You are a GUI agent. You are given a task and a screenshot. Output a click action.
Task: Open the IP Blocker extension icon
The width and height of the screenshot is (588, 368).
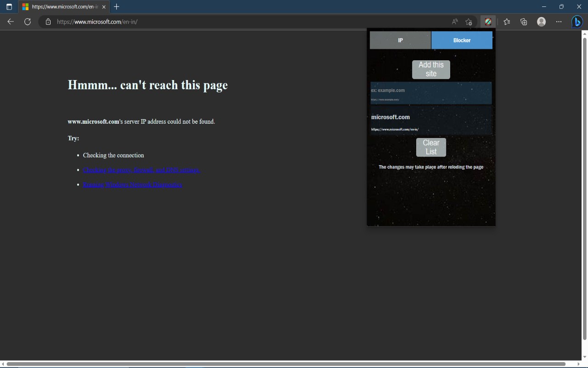[x=488, y=22]
